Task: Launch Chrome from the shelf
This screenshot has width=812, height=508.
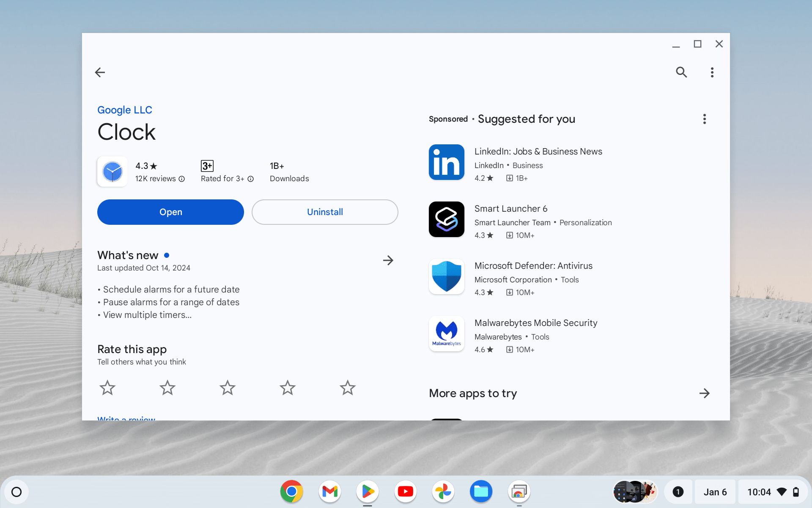Action: click(x=291, y=491)
